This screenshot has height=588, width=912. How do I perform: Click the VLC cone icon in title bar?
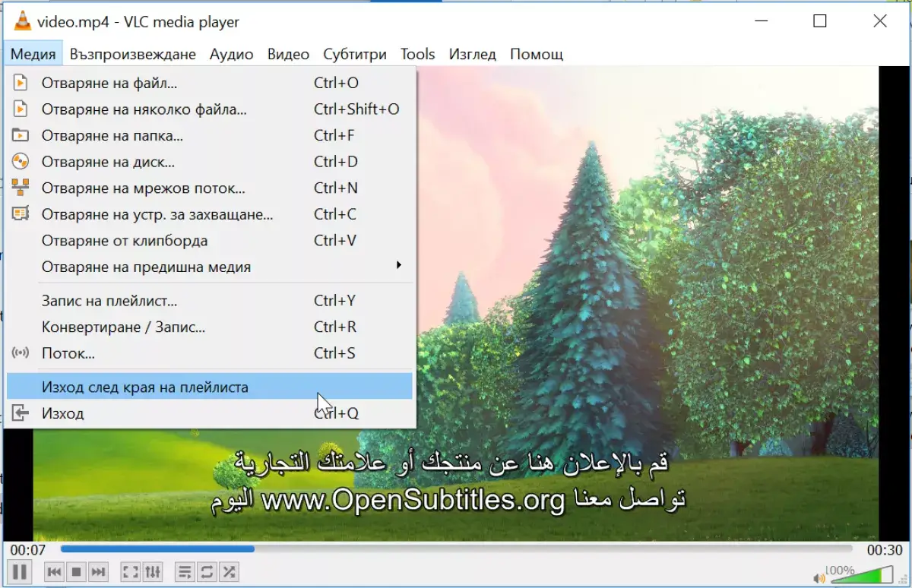coord(23,21)
